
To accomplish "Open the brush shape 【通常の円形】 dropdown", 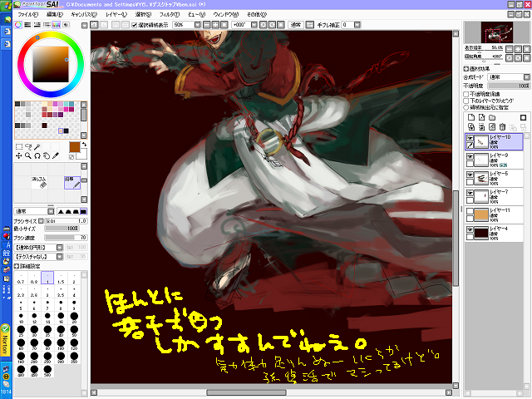I will click(x=59, y=248).
